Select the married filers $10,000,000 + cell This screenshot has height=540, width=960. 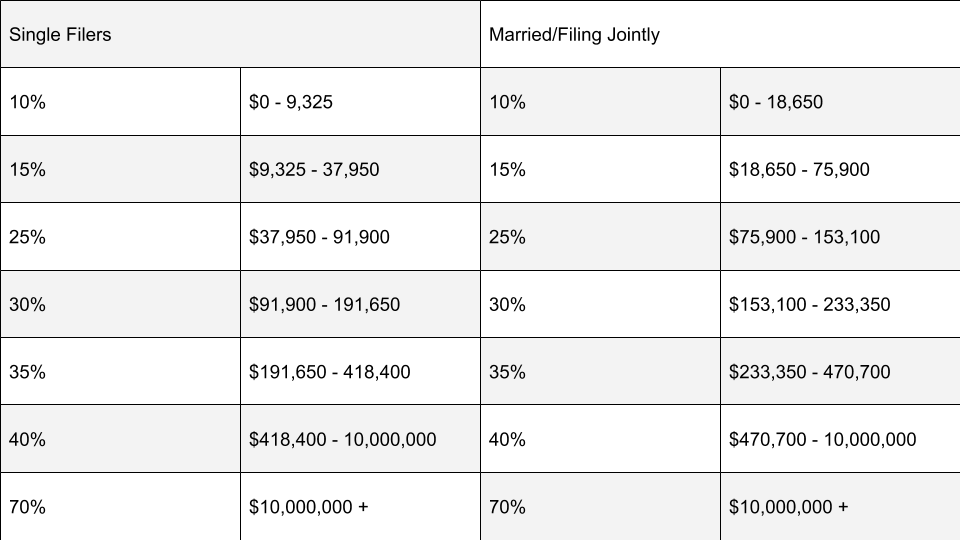pyautogui.click(x=840, y=506)
